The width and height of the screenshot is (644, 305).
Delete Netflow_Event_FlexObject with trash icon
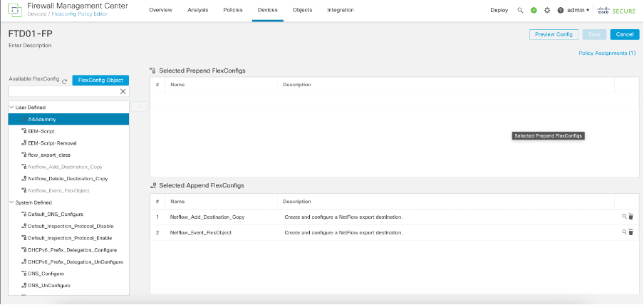(631, 232)
